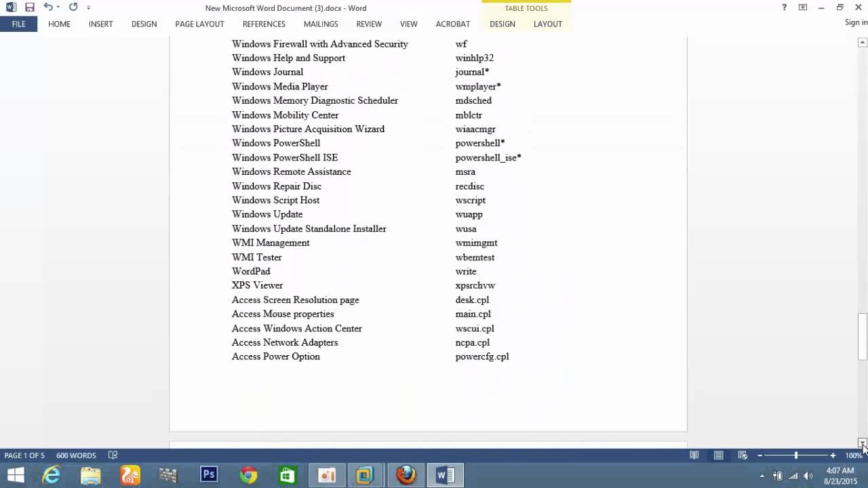The image size is (868, 488).
Task: Show hidden tray icons arrow
Action: tap(762, 476)
